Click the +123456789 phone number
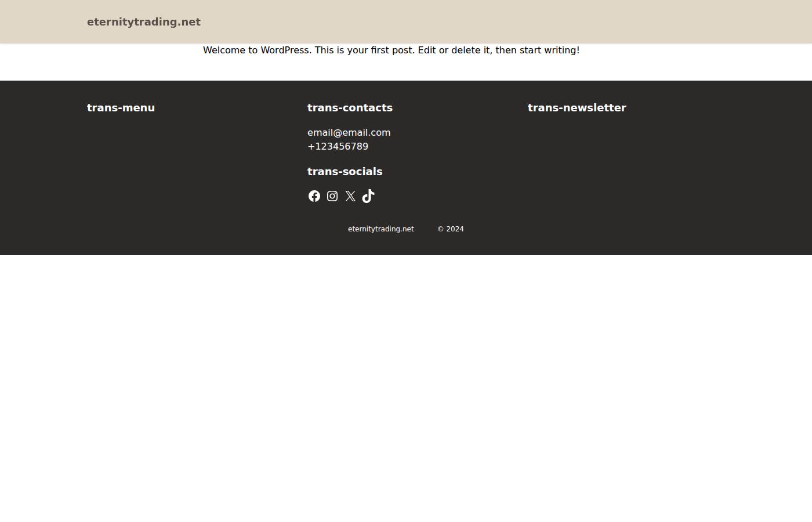812x522 pixels. (338, 146)
